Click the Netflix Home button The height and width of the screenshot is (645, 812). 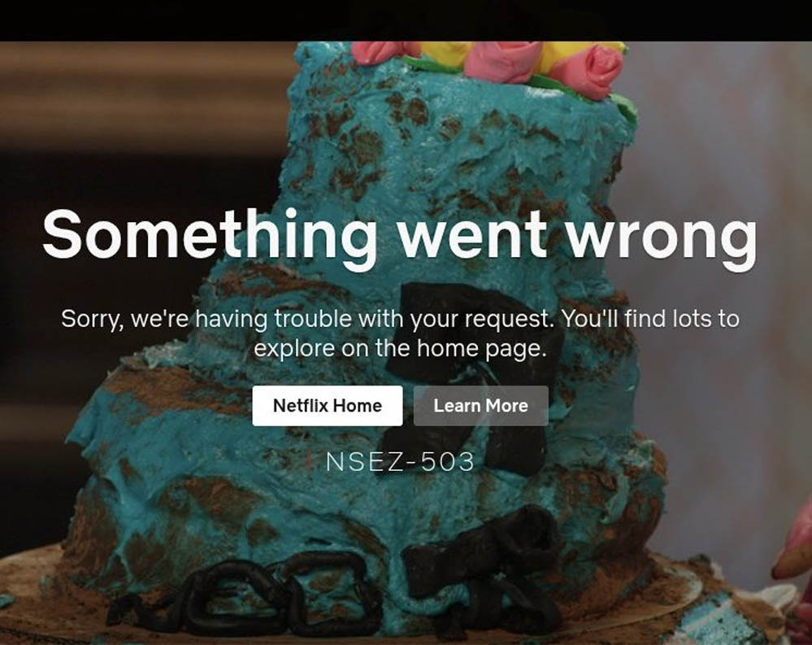[328, 406]
